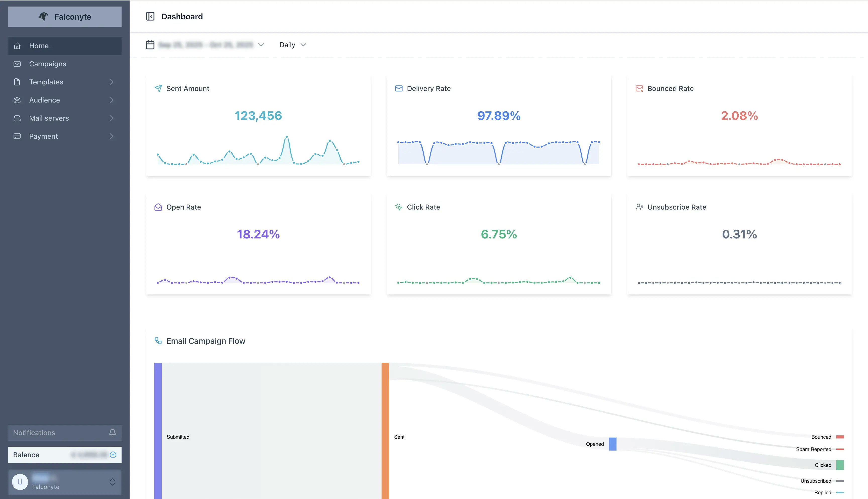Open the Notifications panel
The image size is (868, 499).
point(65,432)
